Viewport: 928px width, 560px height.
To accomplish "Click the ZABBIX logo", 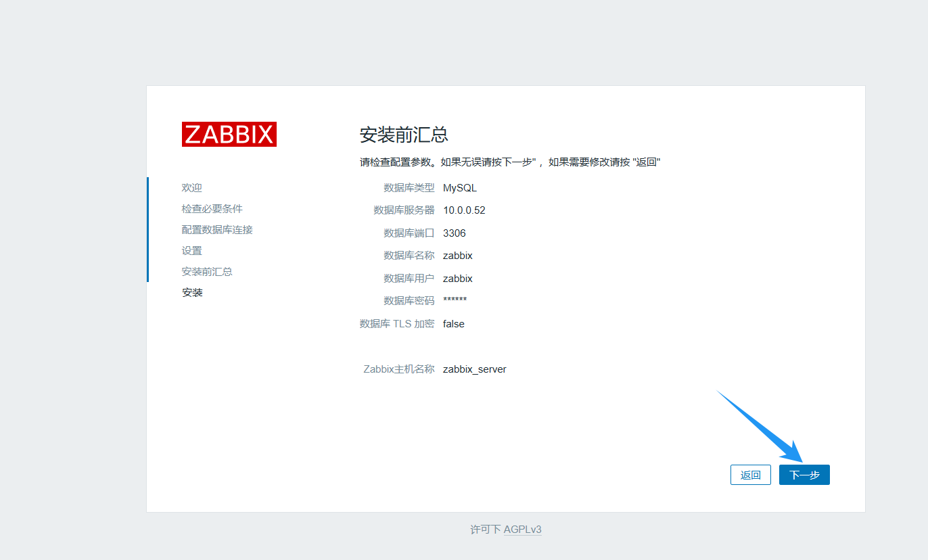I will [229, 134].
